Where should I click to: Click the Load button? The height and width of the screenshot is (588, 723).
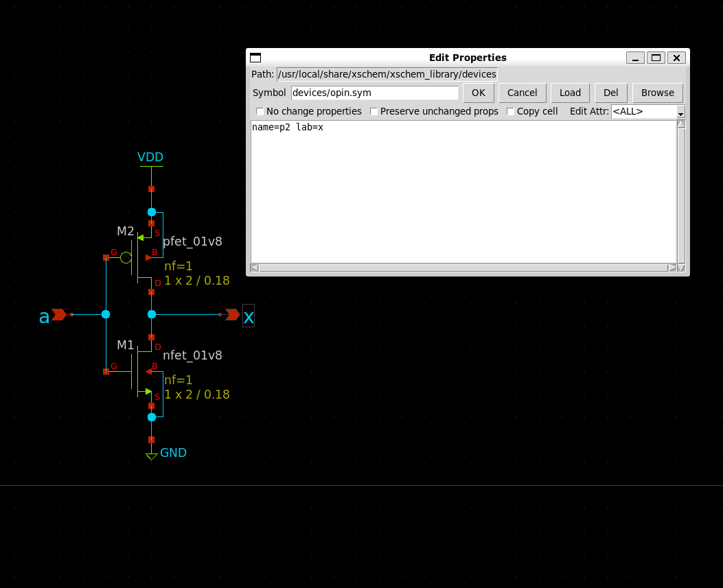pyautogui.click(x=570, y=93)
